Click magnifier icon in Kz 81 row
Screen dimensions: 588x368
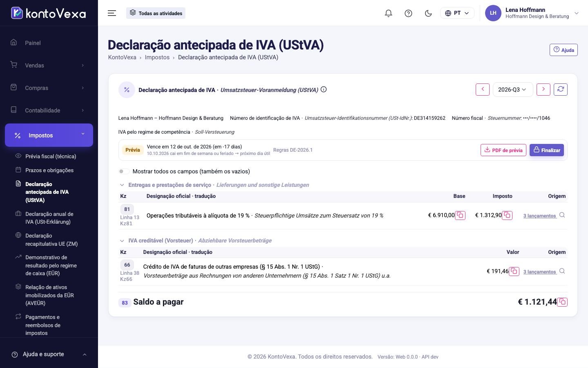coord(562,215)
